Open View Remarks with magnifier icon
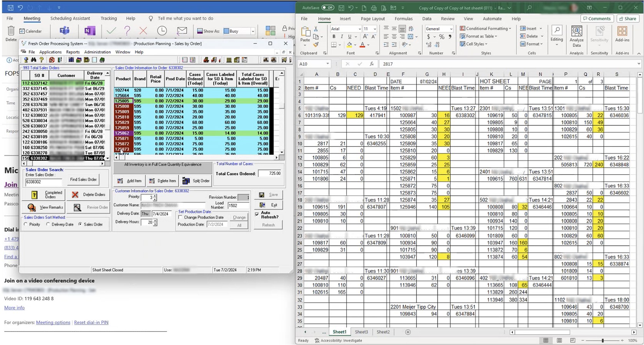This screenshot has height=345, width=644. [x=32, y=207]
